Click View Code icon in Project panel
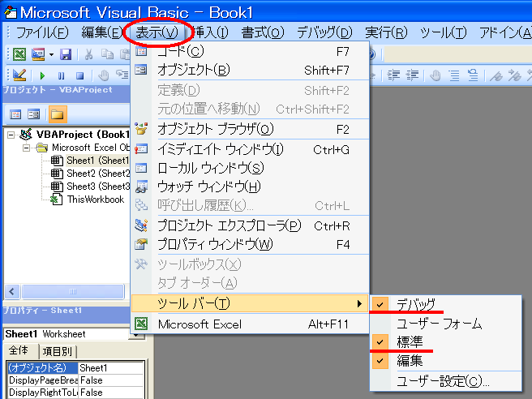Image resolution: width=532 pixels, height=399 pixels. pos(15,114)
